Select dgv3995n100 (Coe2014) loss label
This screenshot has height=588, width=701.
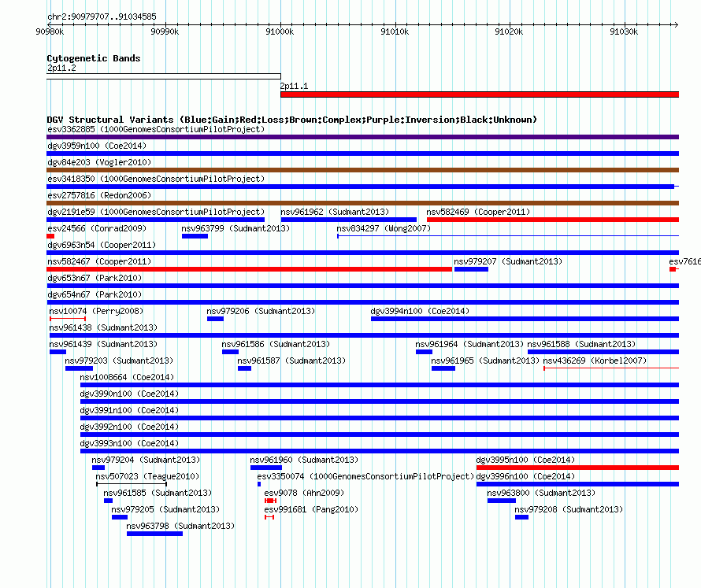click(525, 460)
